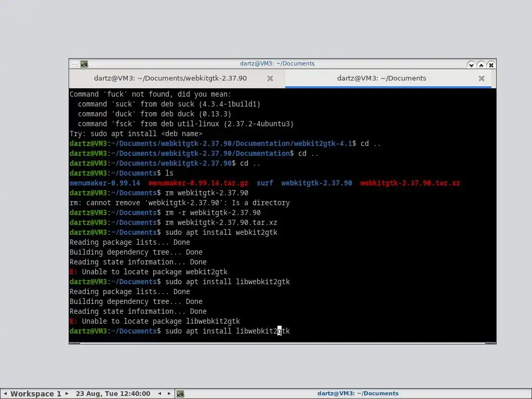Screen dimensions: 532x399
Task: Click the window title text in the title bar
Action: pyautogui.click(x=277, y=63)
